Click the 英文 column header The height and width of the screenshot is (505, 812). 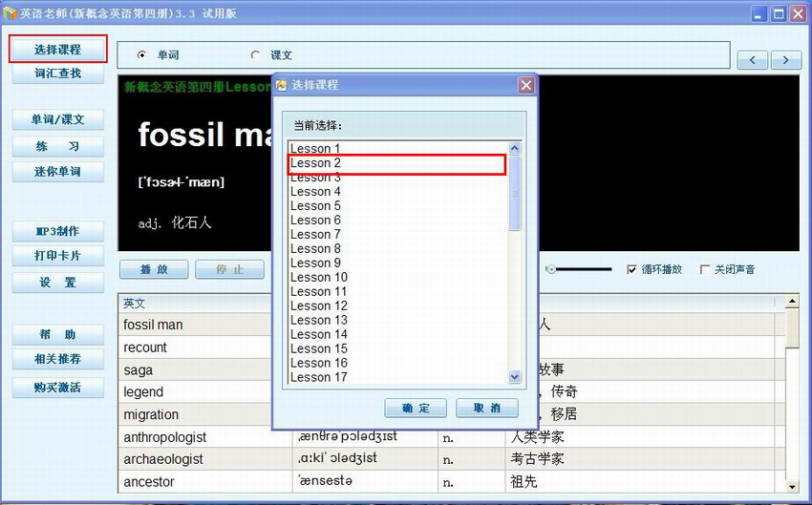point(204,304)
